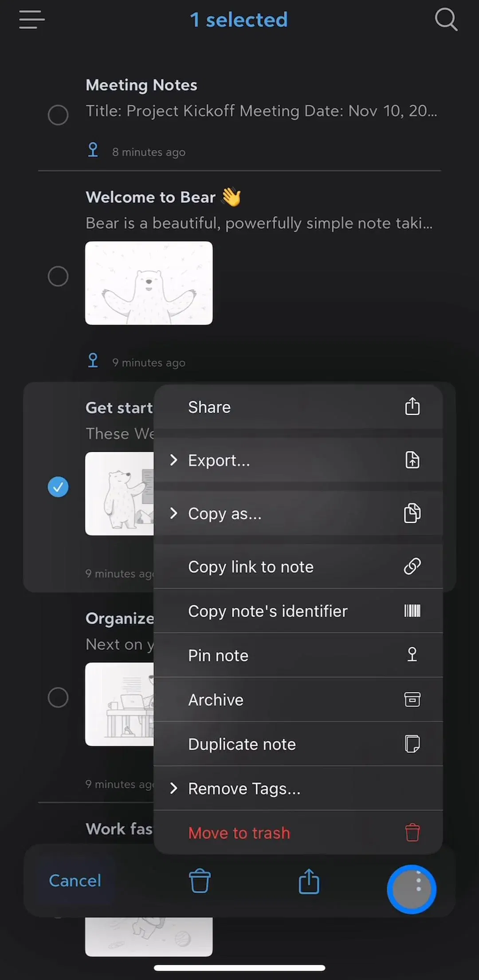Tap the export document icon in the menu
Image resolution: width=479 pixels, height=980 pixels.
click(x=412, y=460)
